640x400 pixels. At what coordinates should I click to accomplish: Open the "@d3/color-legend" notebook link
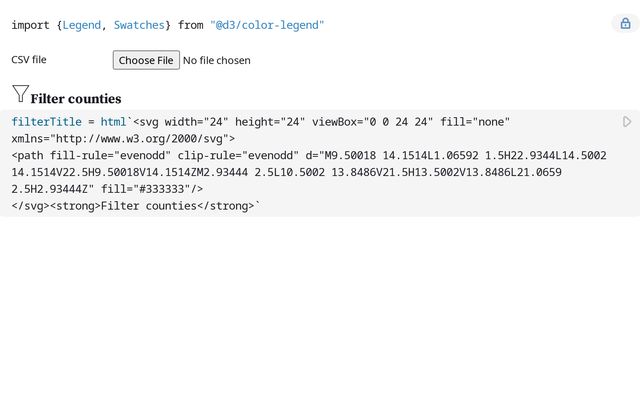pos(267,24)
